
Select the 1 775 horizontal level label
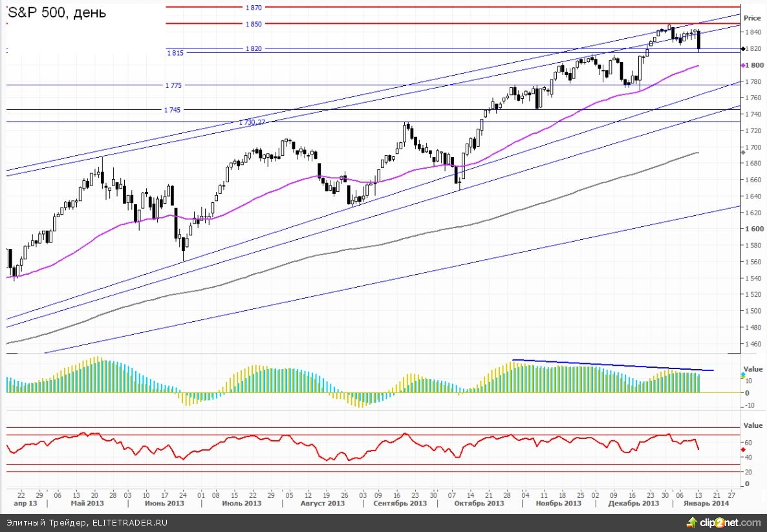173,85
